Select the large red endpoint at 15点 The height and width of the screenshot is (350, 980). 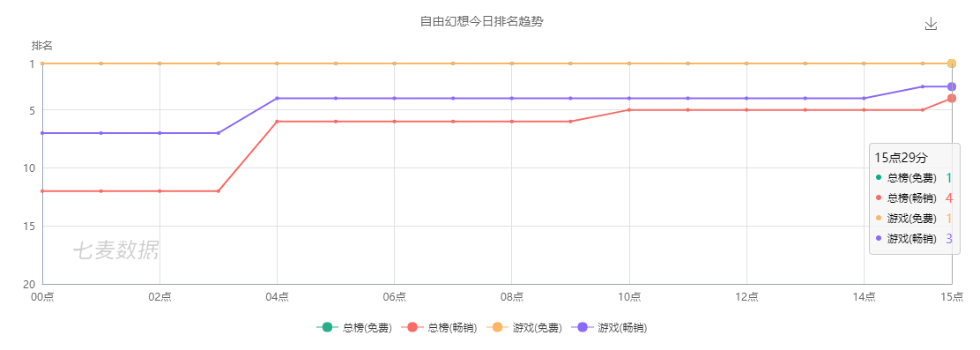(951, 98)
